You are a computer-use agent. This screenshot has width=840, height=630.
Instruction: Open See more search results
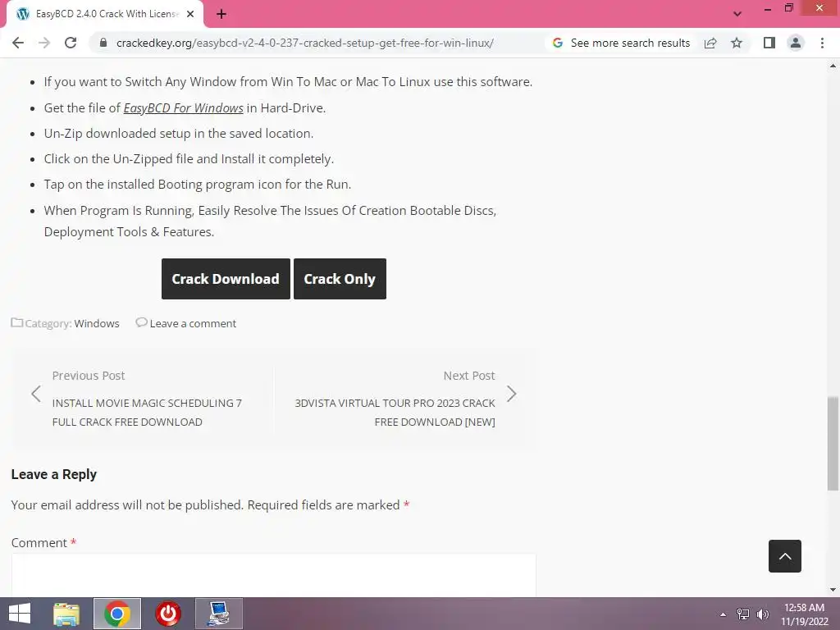622,43
